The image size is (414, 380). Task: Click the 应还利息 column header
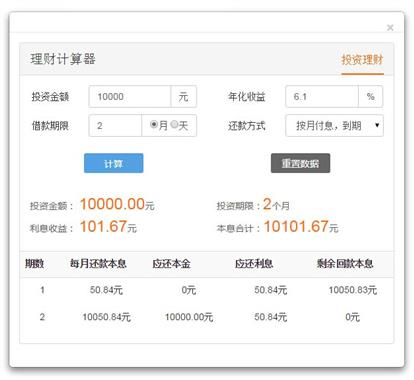tap(254, 264)
